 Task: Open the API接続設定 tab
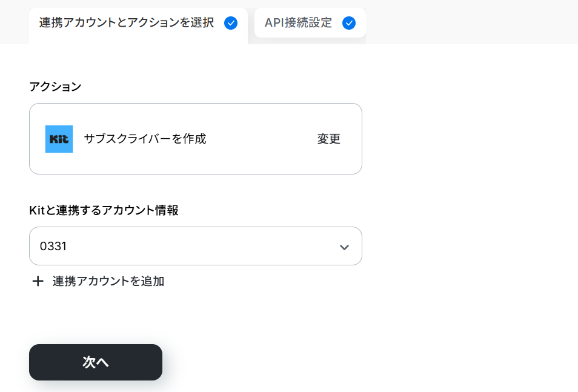click(298, 23)
